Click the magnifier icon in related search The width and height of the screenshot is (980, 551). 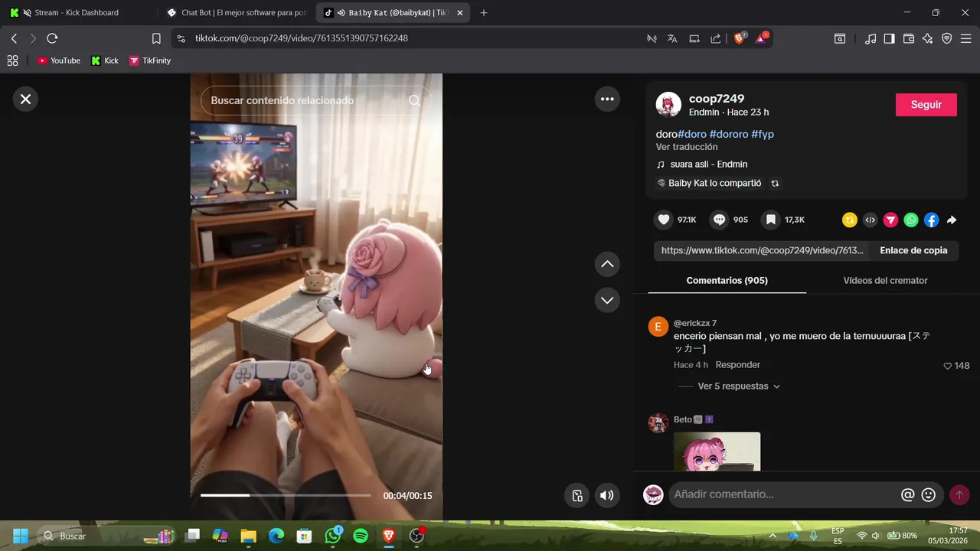[x=415, y=100]
